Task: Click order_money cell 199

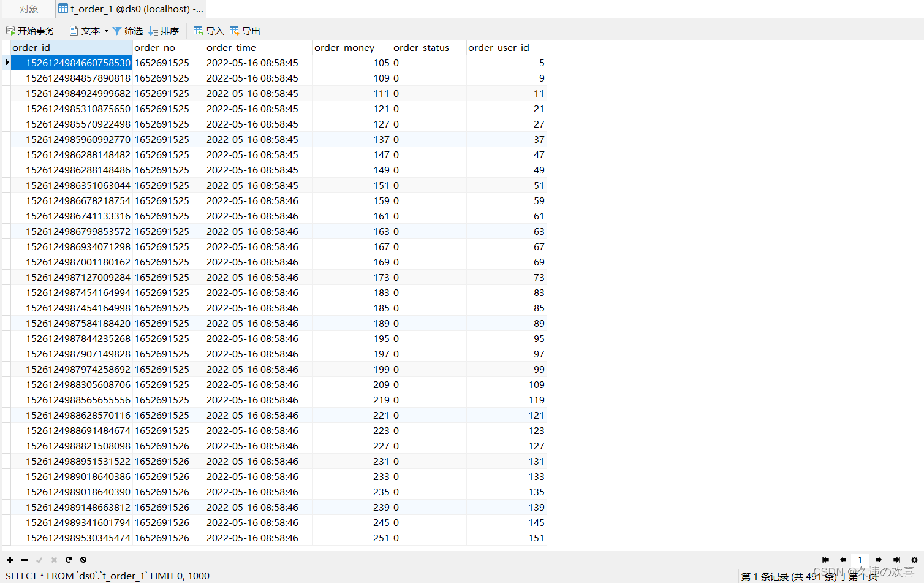Action: 352,369
